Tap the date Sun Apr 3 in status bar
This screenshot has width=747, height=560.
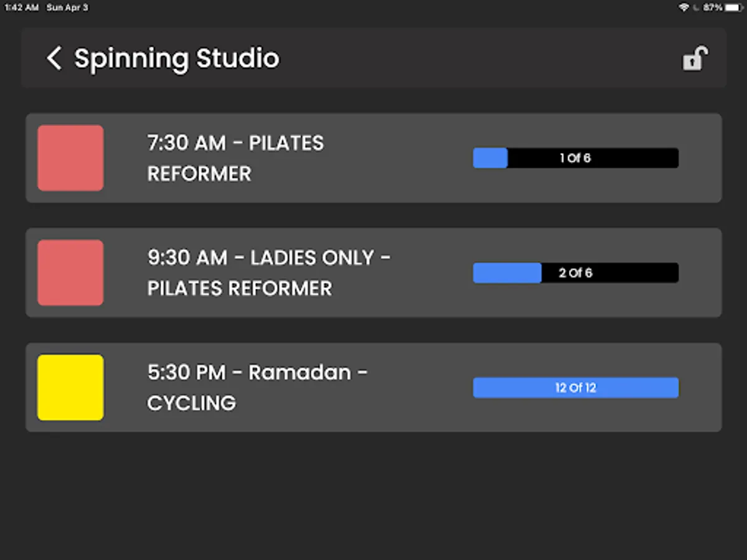click(x=67, y=7)
